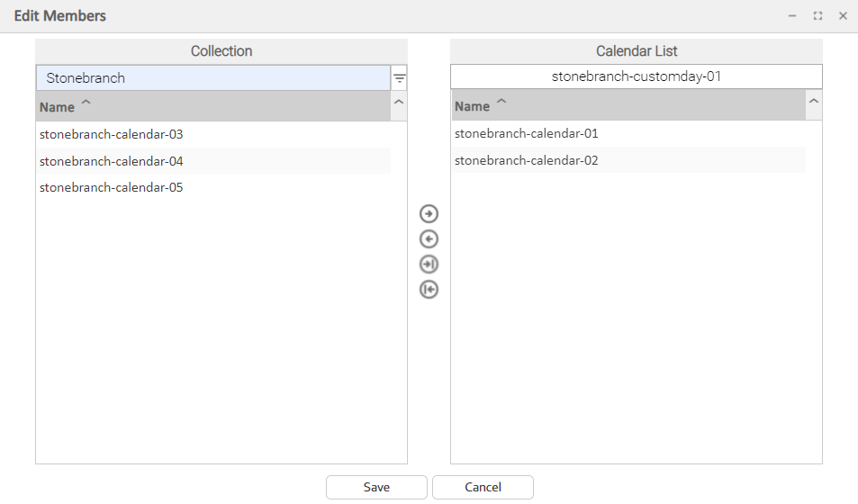Click the chevron at Collection list's top-right corner

(x=399, y=104)
